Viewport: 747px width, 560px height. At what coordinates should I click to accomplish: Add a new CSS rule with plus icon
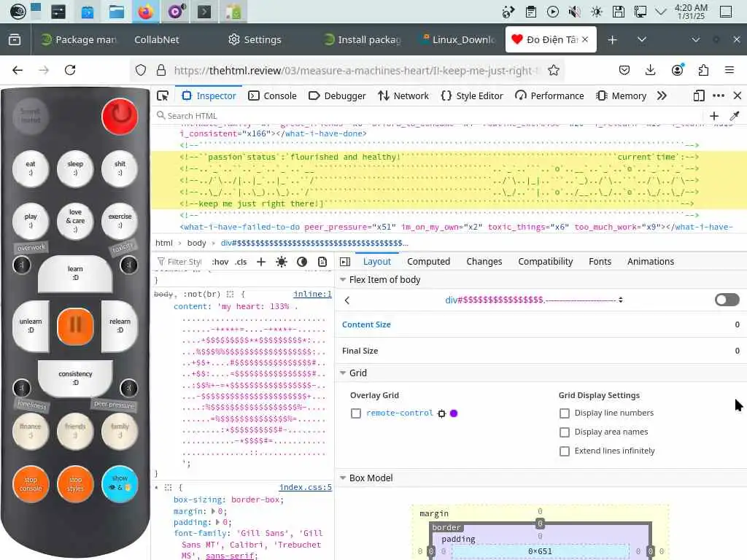261,262
